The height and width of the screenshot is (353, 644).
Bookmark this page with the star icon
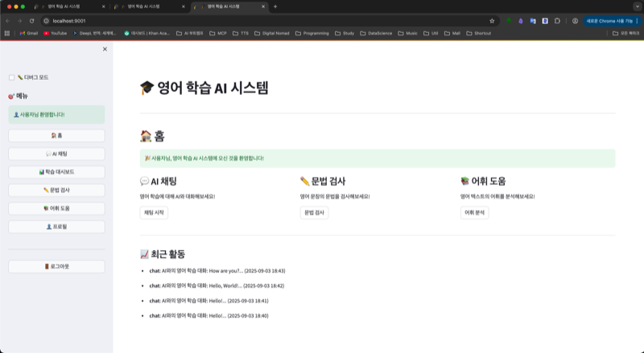492,20
